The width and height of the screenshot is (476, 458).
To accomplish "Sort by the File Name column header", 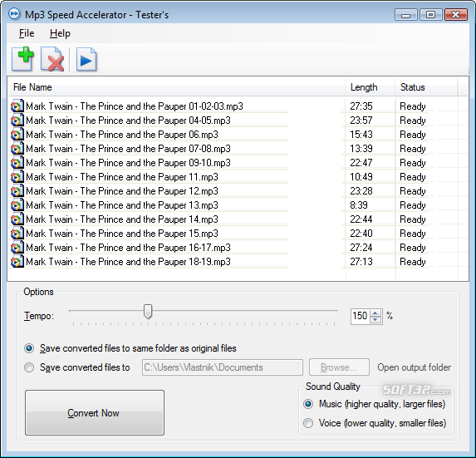I will coord(176,87).
